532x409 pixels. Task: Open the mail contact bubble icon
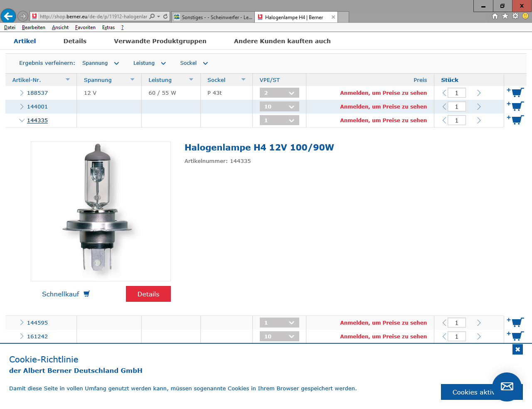click(x=507, y=387)
